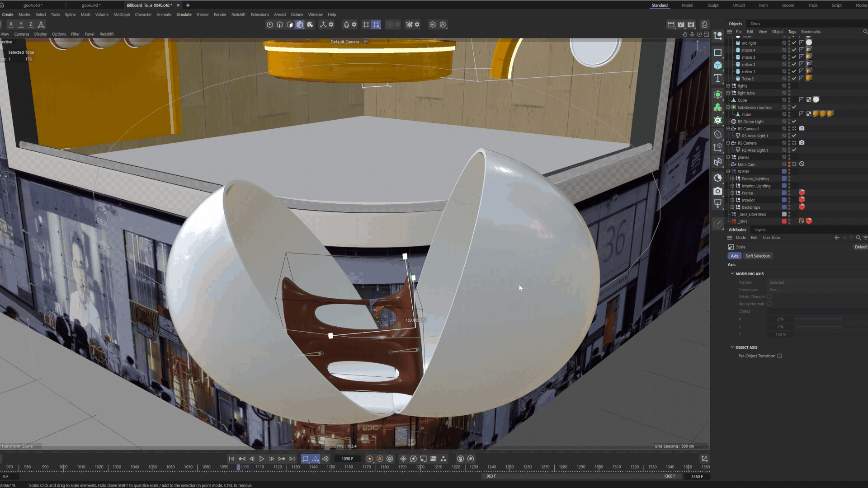The image size is (868, 488).
Task: Open the Bookmarks menu in Objects panel
Action: point(811,32)
